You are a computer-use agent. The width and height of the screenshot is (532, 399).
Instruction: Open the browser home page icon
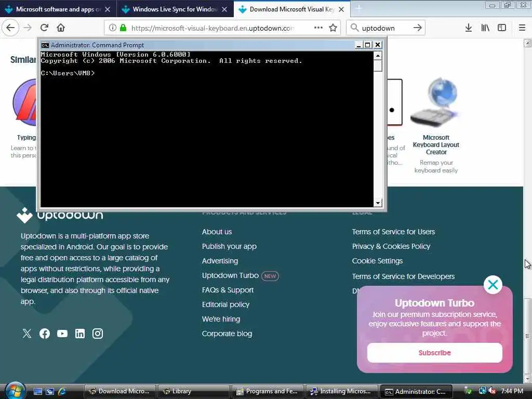click(x=61, y=28)
